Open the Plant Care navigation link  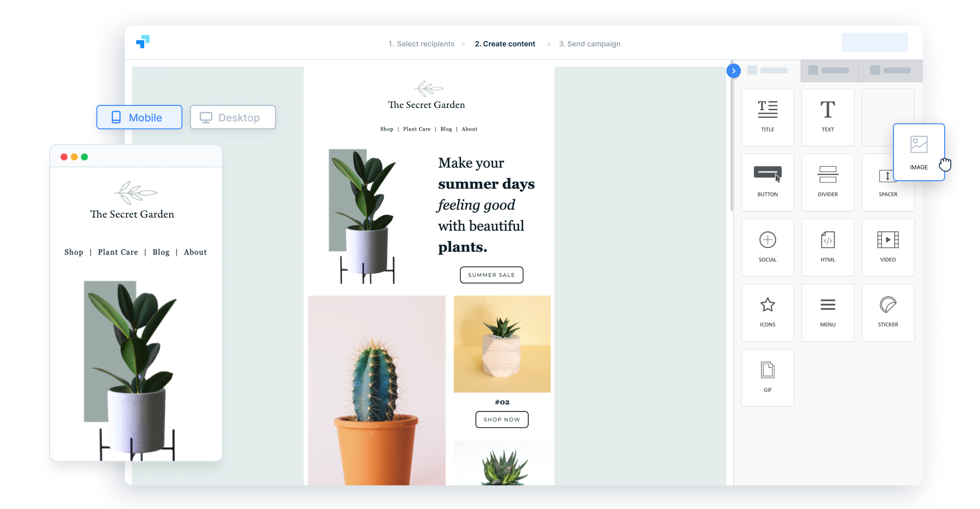click(416, 129)
